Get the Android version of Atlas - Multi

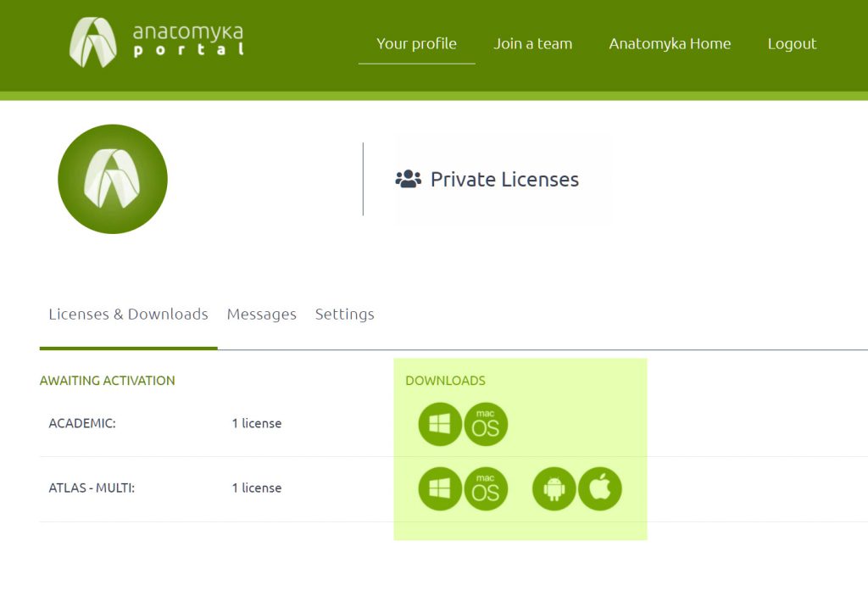[554, 489]
